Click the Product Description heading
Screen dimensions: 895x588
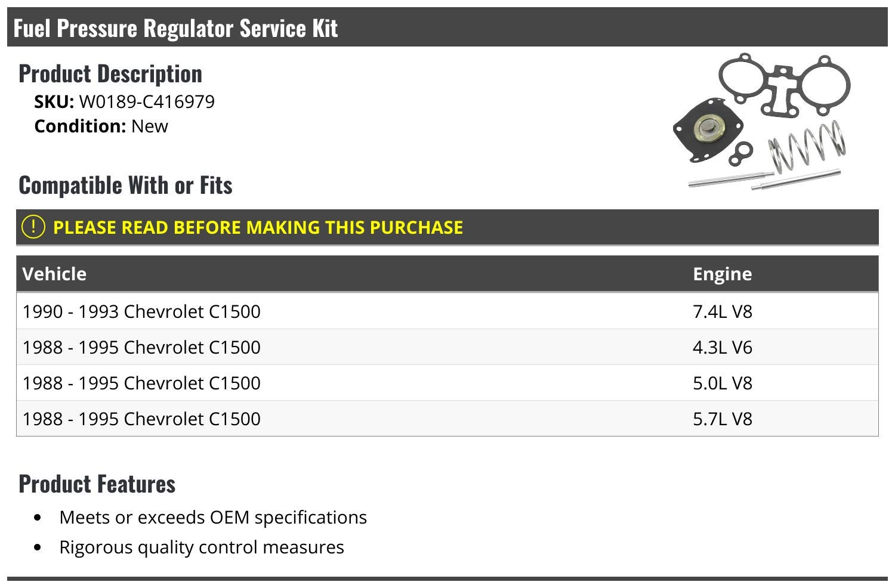pos(110,74)
